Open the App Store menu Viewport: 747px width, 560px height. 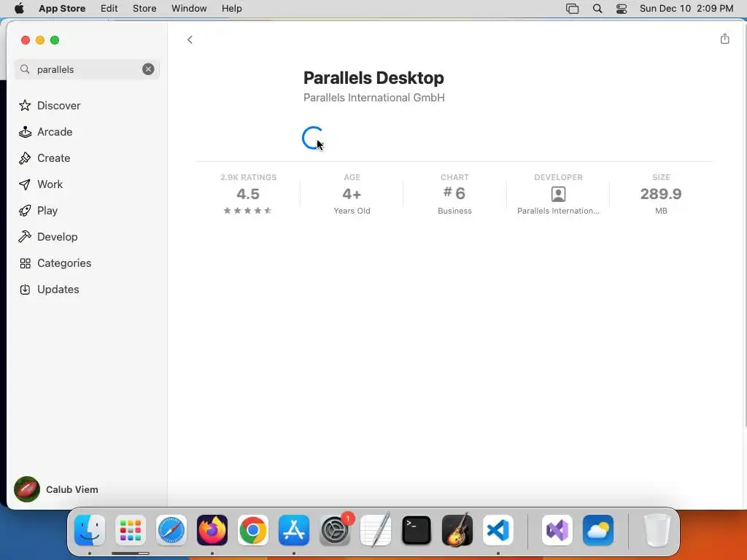(x=62, y=8)
